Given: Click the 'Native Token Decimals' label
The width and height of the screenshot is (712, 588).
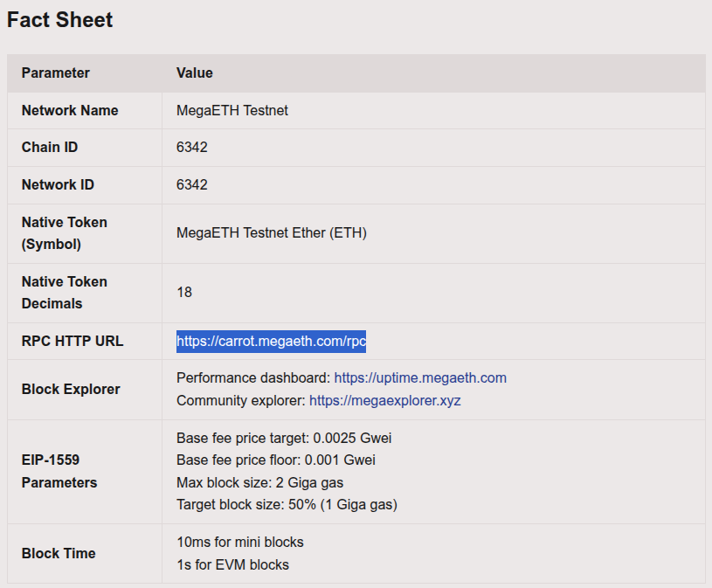Looking at the screenshot, I should (x=65, y=293).
